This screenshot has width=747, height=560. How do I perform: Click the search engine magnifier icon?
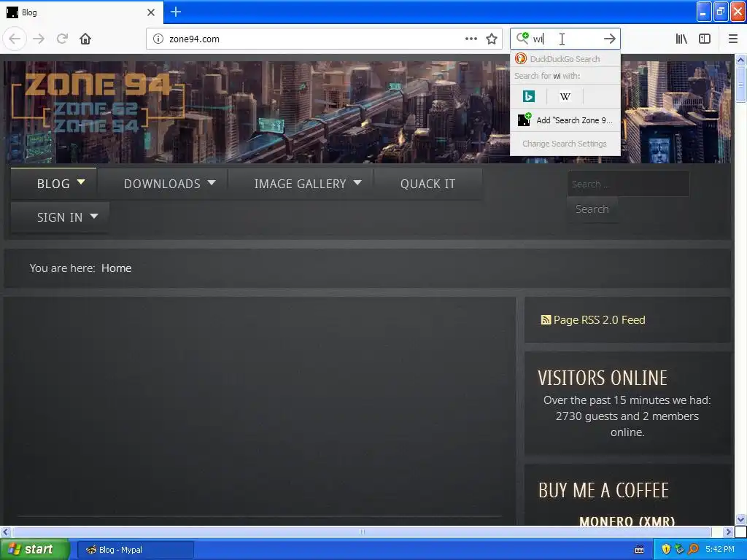(x=522, y=38)
